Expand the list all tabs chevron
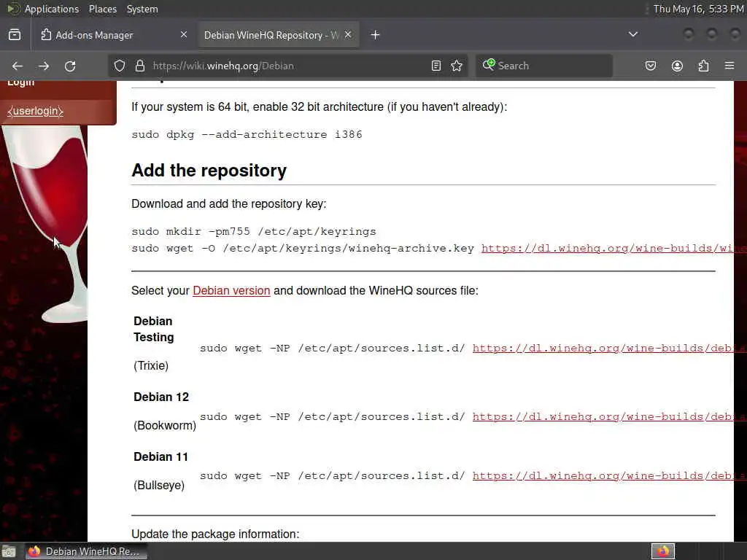The width and height of the screenshot is (747, 560). [x=633, y=34]
